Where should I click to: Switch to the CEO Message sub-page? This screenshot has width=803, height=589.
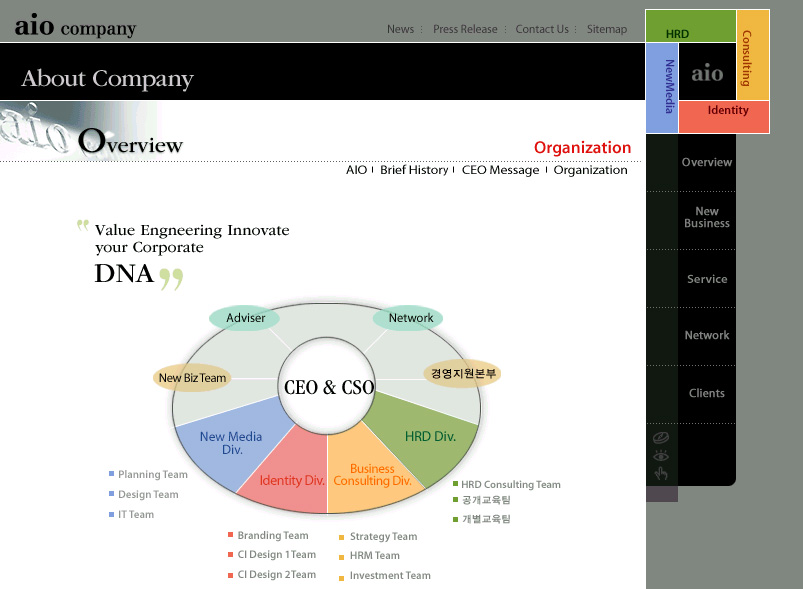click(500, 170)
